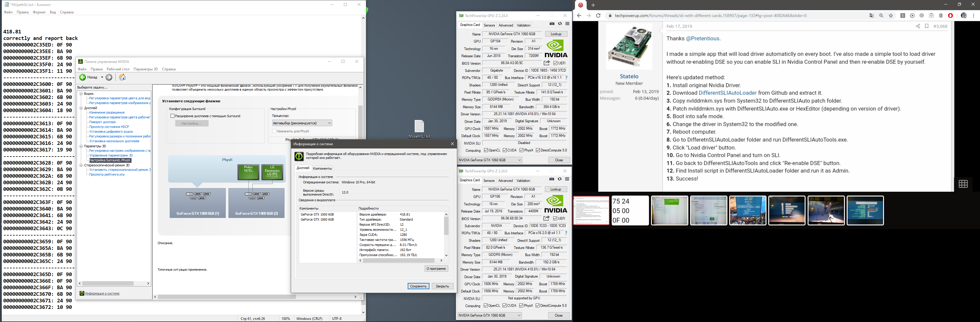The height and width of the screenshot is (322, 980).
Task: Toggle CUDA checkbox in top GPU-Z window
Action: point(505,150)
